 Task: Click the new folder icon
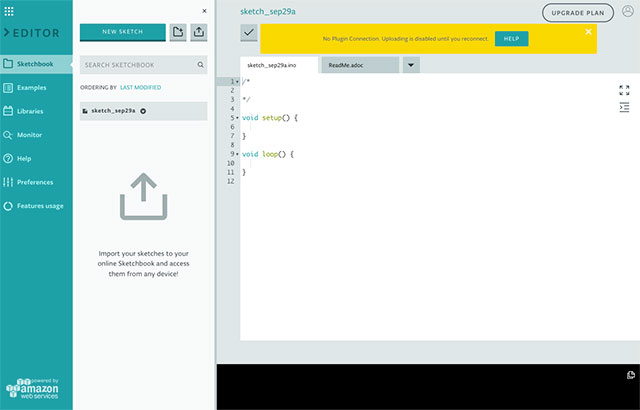tap(178, 32)
